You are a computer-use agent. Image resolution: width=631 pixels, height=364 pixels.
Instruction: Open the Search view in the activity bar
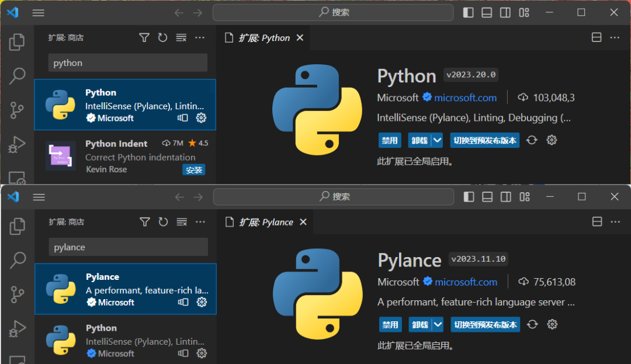point(17,76)
